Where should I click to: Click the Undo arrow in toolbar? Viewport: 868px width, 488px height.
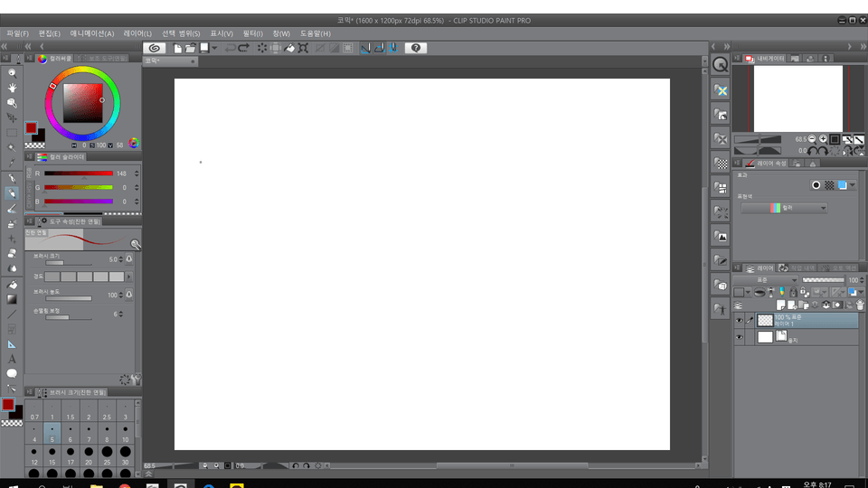point(230,48)
